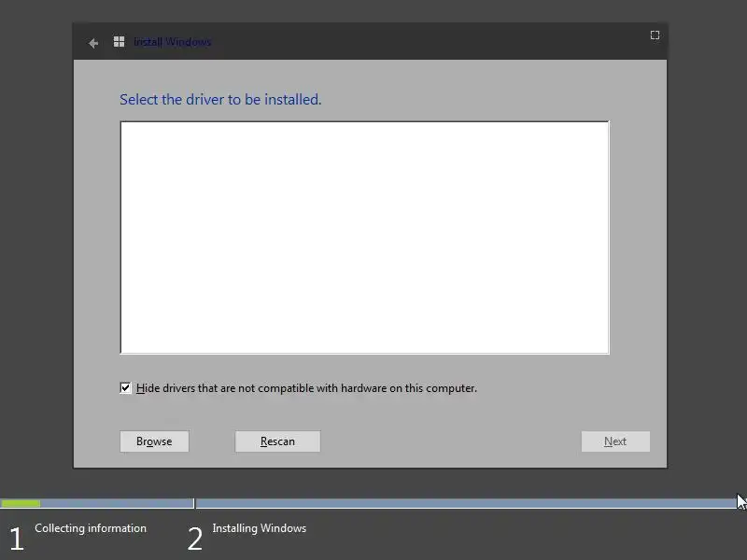Image resolution: width=747 pixels, height=560 pixels.
Task: Rescan for available drivers
Action: point(277,441)
